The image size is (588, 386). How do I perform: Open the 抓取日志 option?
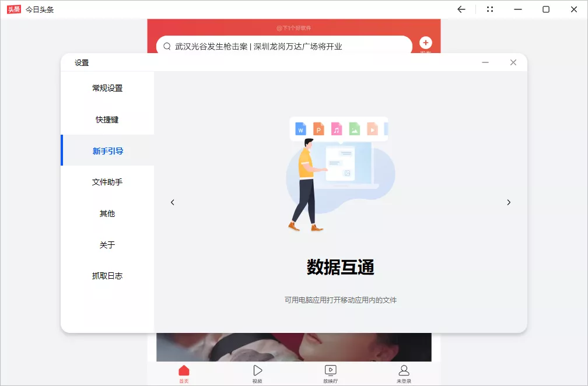(107, 276)
